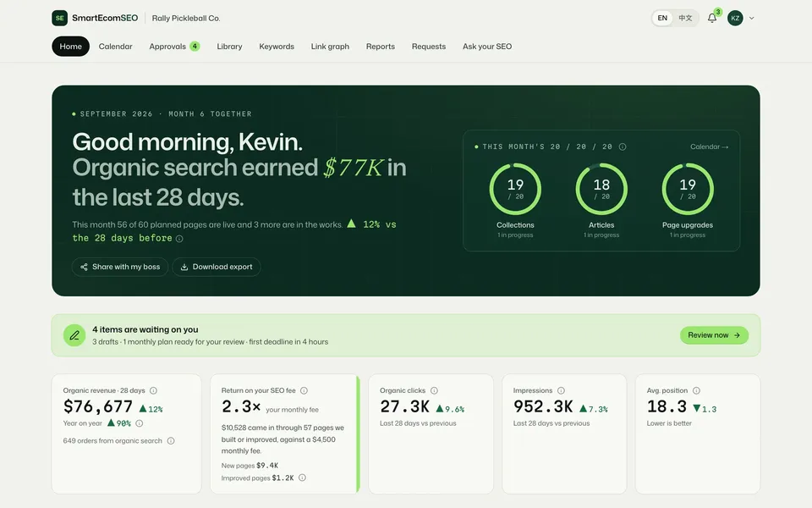The height and width of the screenshot is (508, 812).
Task: Follow the Calendar arrow link in hero card
Action: coord(709,146)
